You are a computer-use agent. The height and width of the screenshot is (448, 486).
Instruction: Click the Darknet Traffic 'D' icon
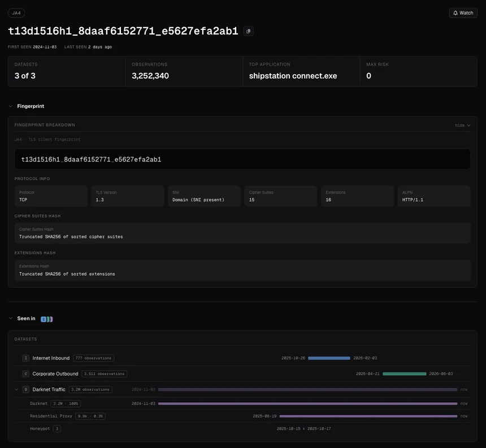click(26, 389)
